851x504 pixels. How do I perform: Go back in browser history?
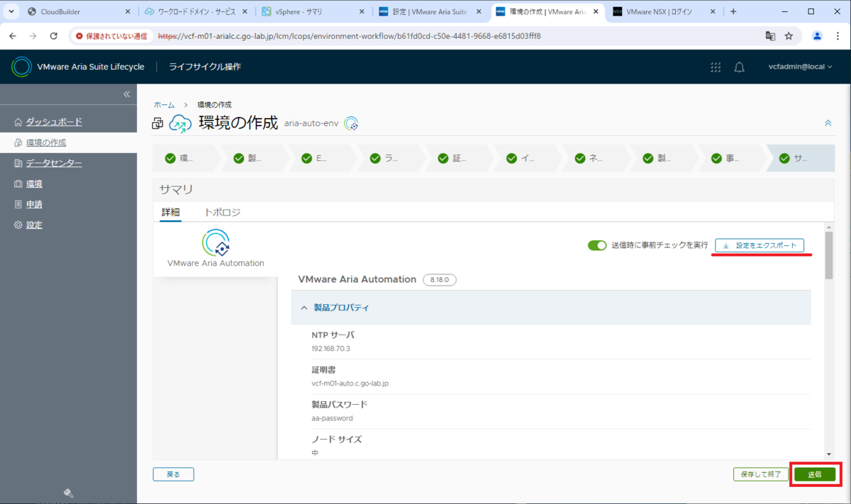coord(13,35)
